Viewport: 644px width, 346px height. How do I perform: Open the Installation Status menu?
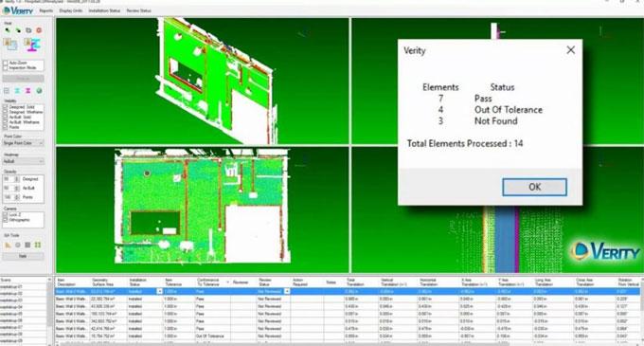tap(104, 10)
